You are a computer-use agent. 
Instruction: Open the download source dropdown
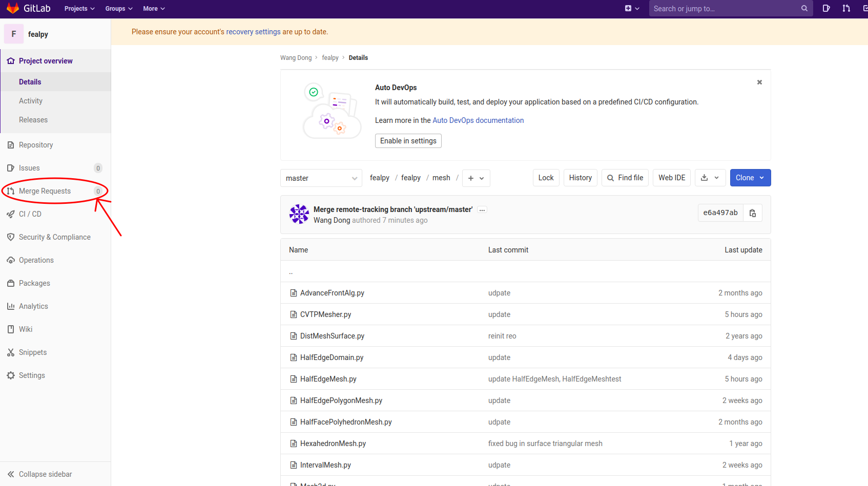pos(710,178)
